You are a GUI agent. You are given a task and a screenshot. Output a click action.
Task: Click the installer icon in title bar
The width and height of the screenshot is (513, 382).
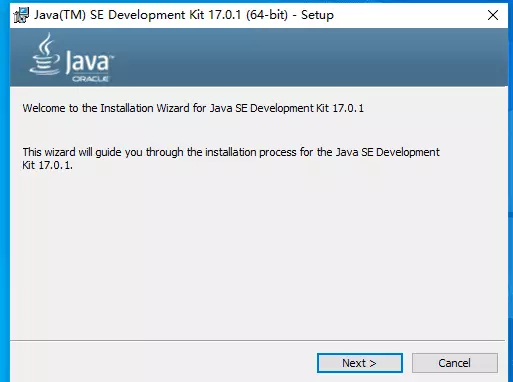coord(21,15)
